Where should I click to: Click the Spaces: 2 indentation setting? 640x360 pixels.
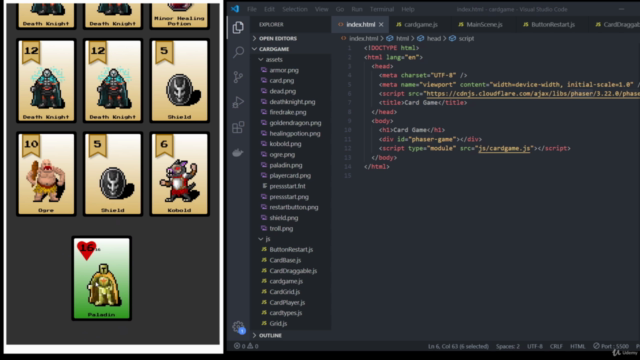[508, 346]
